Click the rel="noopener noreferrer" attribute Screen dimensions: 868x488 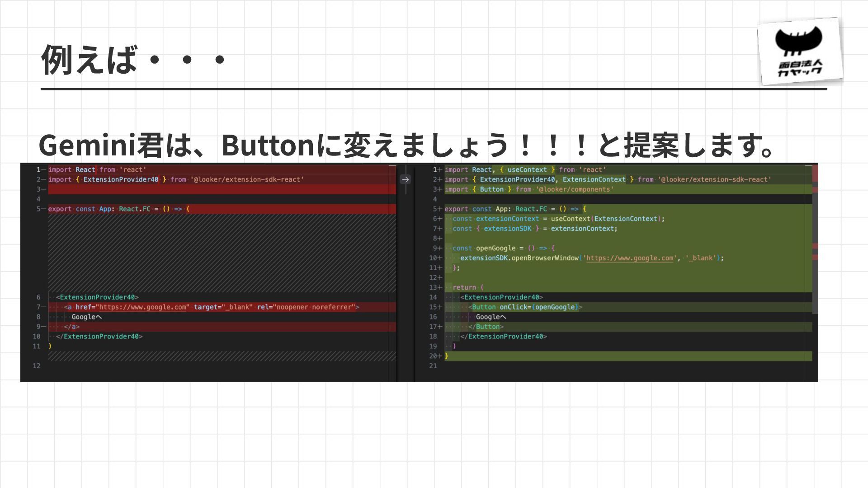(306, 307)
